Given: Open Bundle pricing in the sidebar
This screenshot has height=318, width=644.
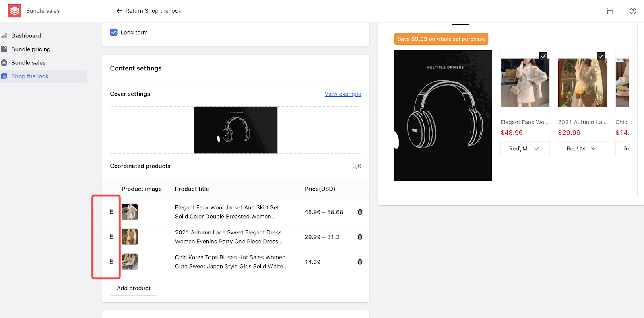Looking at the screenshot, I should point(31,49).
